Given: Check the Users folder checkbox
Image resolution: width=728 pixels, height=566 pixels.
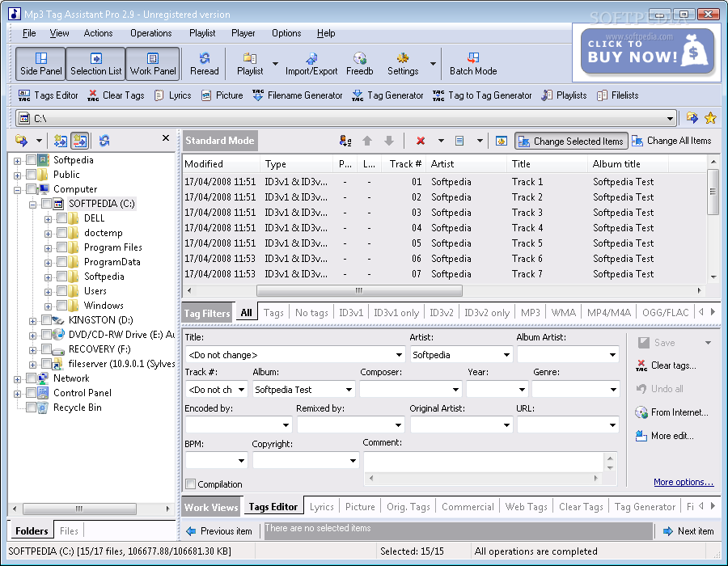Looking at the screenshot, I should click(x=61, y=291).
